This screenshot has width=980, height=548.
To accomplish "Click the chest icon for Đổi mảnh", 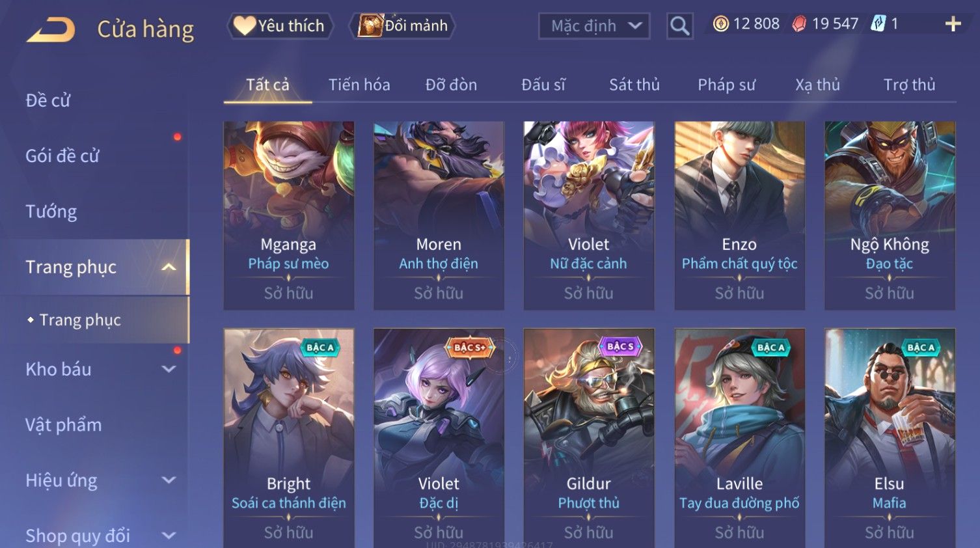I will [x=370, y=26].
